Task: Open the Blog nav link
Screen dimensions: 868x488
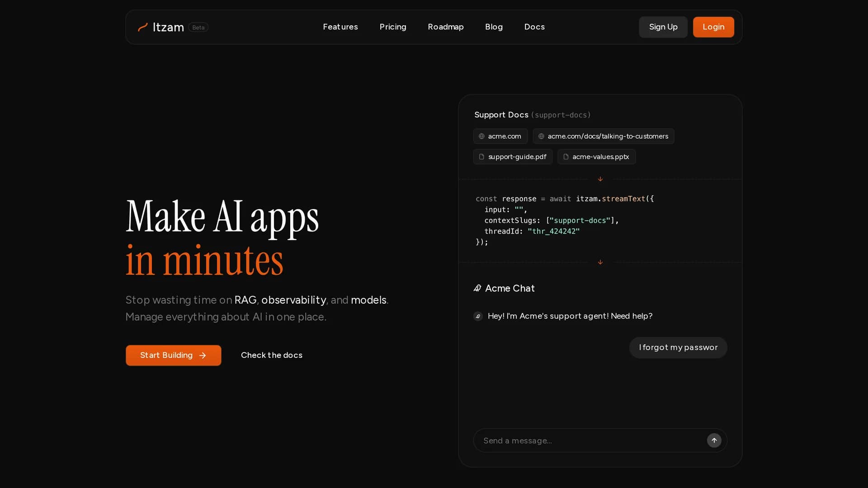Action: click(x=494, y=27)
